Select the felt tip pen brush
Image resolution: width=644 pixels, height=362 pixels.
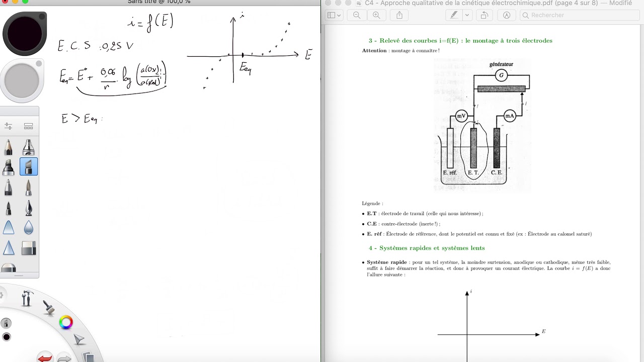(9, 208)
